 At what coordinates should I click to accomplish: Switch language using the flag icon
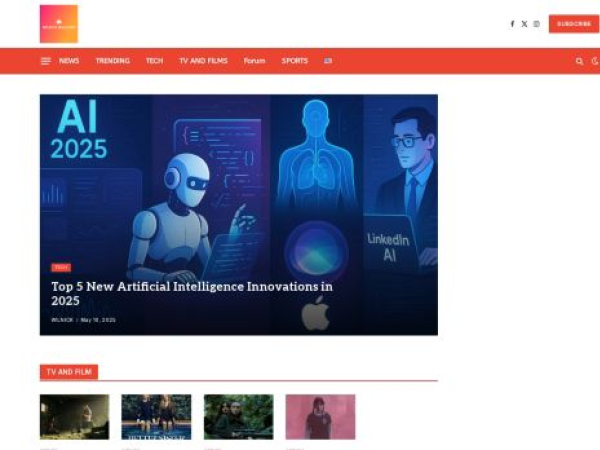(x=328, y=61)
